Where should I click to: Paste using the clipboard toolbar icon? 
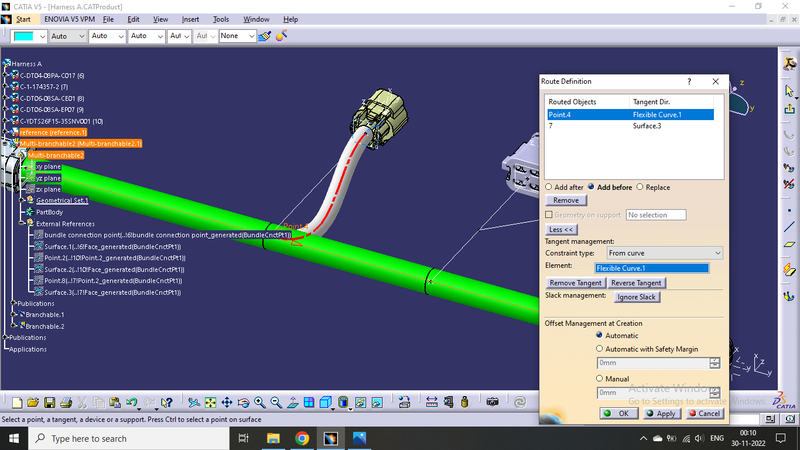point(115,403)
